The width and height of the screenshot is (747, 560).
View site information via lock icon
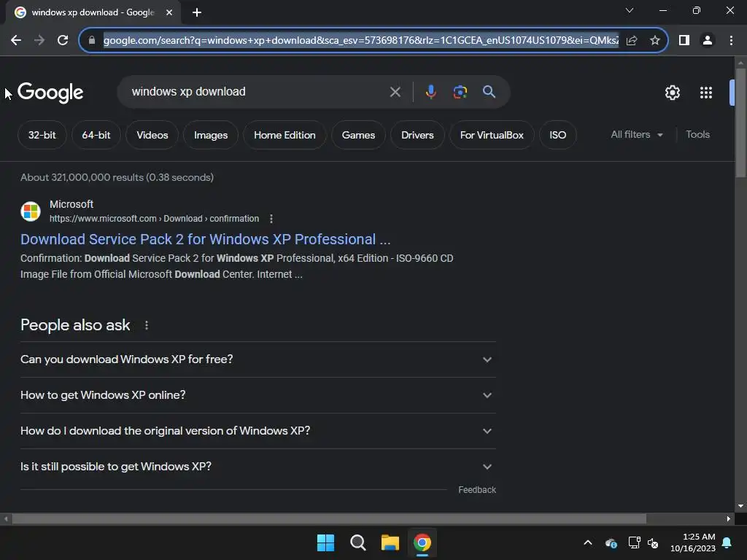click(92, 41)
